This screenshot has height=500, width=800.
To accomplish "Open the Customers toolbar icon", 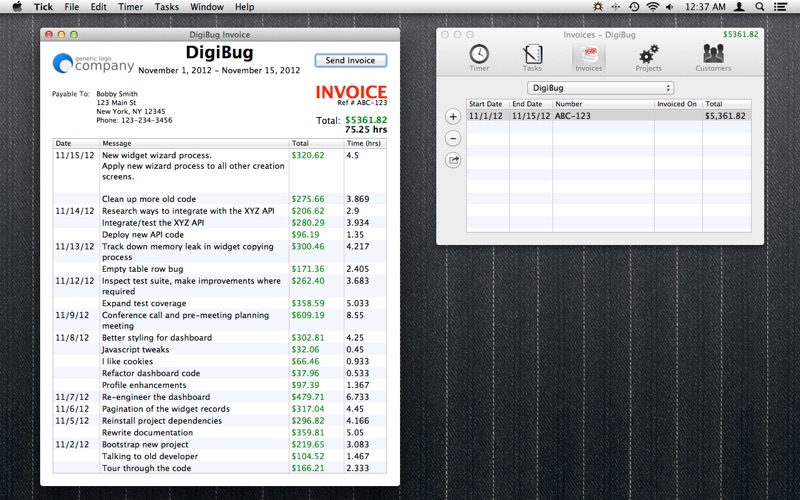I will click(x=713, y=58).
